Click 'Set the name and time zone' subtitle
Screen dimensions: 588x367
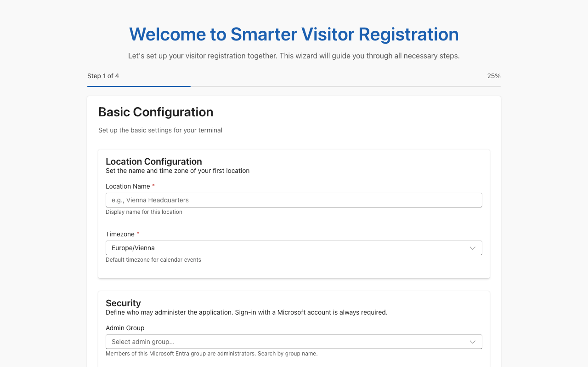pos(177,171)
